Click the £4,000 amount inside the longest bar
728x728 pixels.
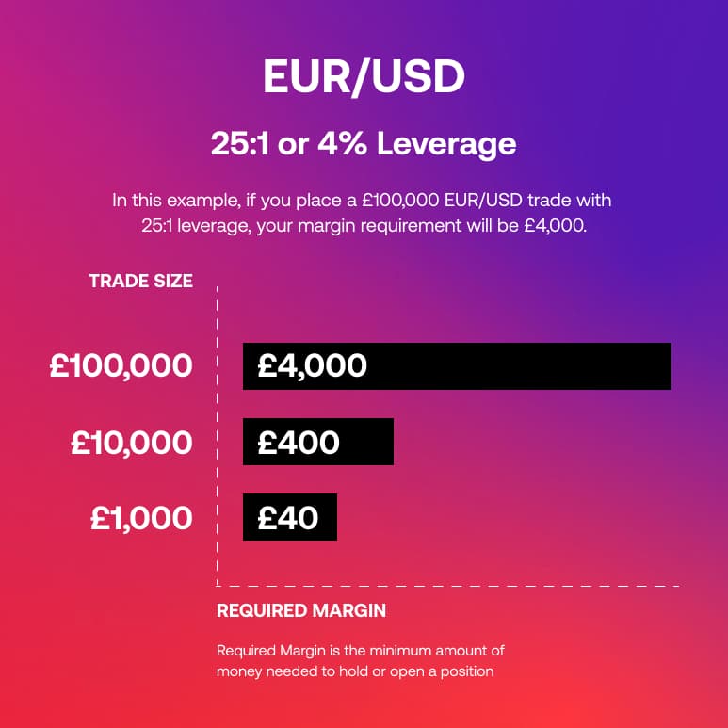[312, 366]
